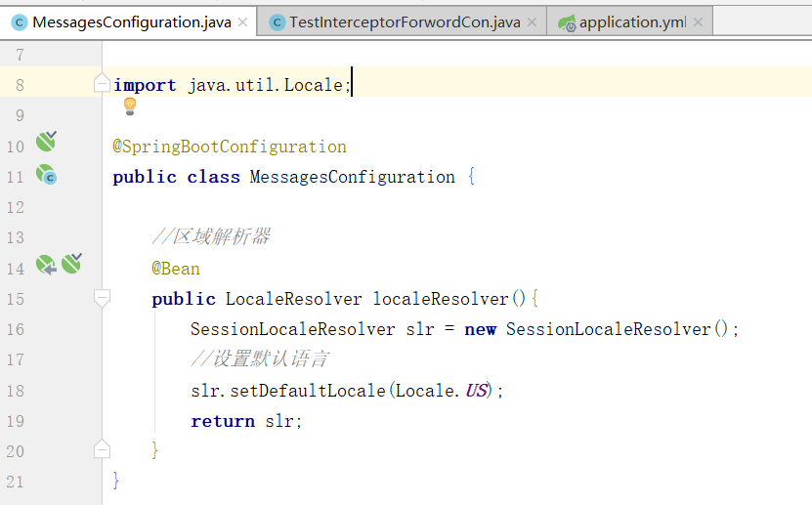
Task: Click java.util.Locale in the import statement
Action: [265, 85]
